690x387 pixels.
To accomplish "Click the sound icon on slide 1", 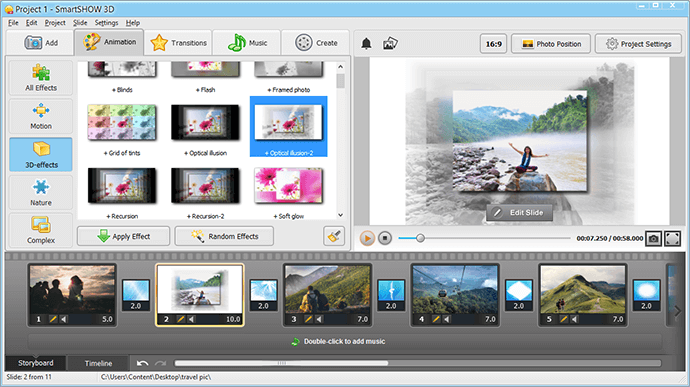I will (x=64, y=319).
